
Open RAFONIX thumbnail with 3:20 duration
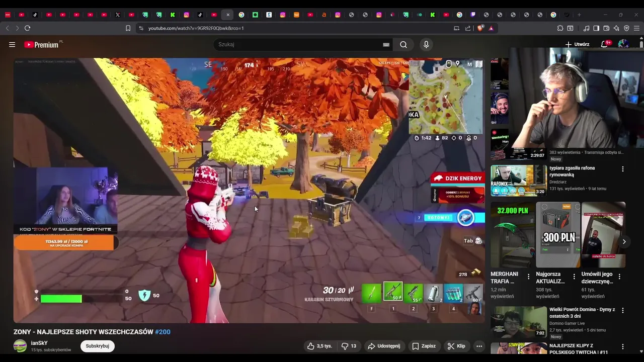click(519, 180)
